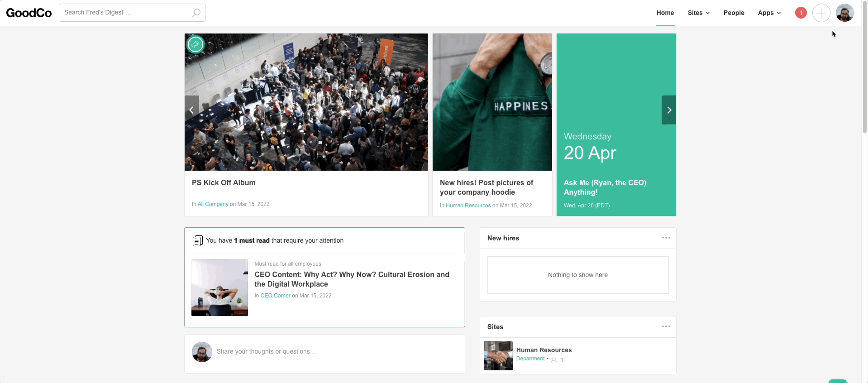Go to previous carousel slide

pos(191,110)
